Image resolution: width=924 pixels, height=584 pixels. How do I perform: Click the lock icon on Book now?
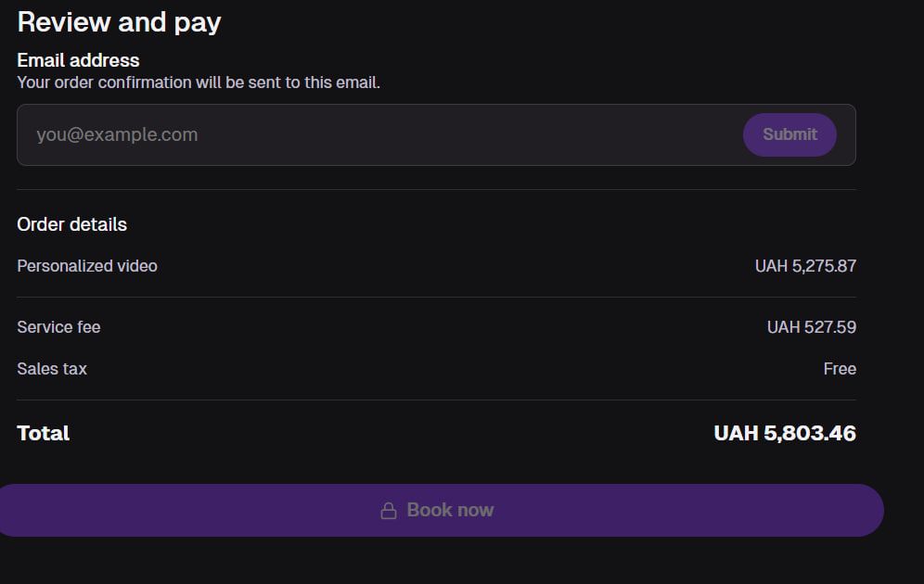[x=389, y=511]
